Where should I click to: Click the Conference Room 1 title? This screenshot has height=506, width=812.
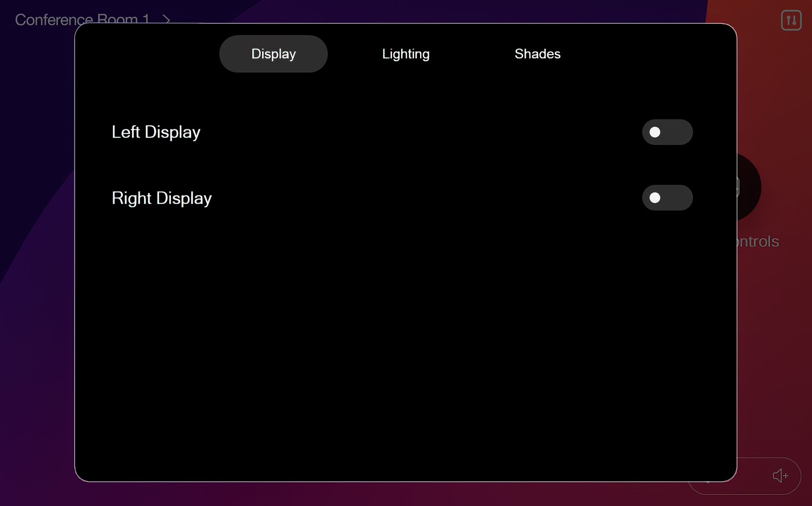[x=82, y=19]
